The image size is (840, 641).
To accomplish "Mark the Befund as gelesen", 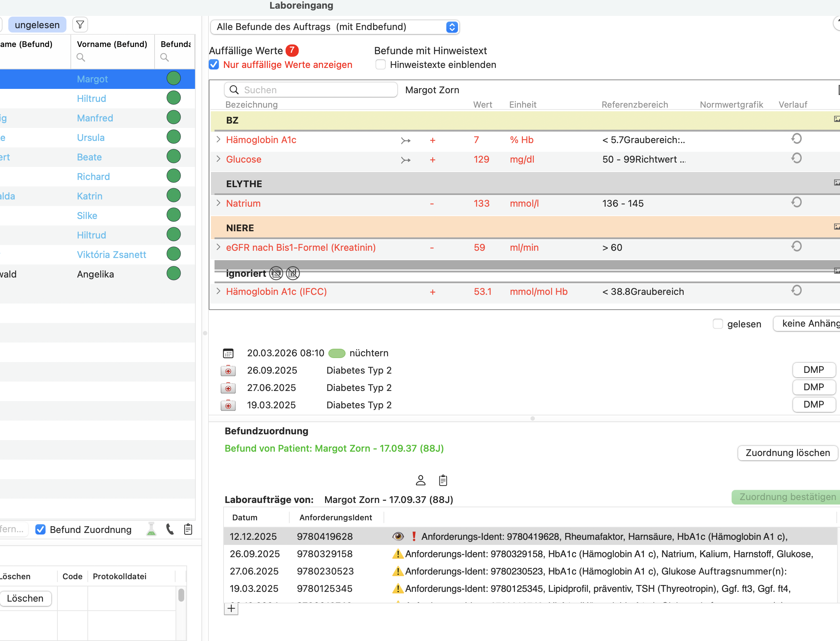I will (718, 324).
